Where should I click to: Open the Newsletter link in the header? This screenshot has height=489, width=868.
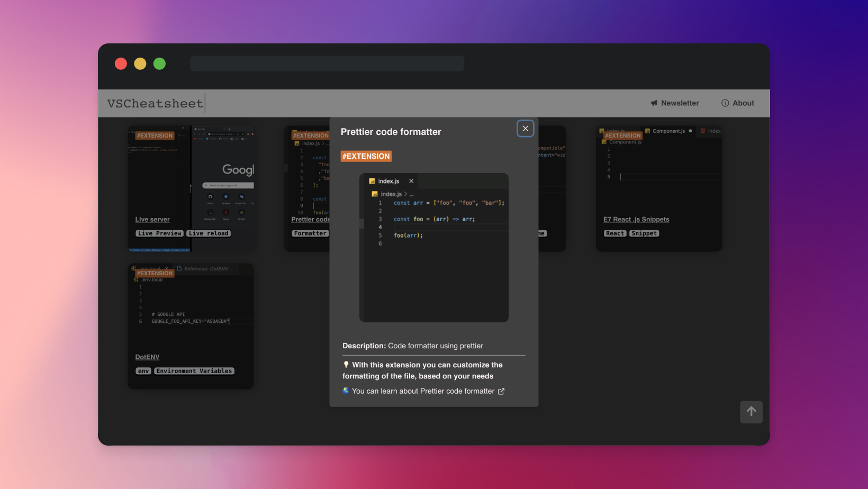[x=675, y=103]
